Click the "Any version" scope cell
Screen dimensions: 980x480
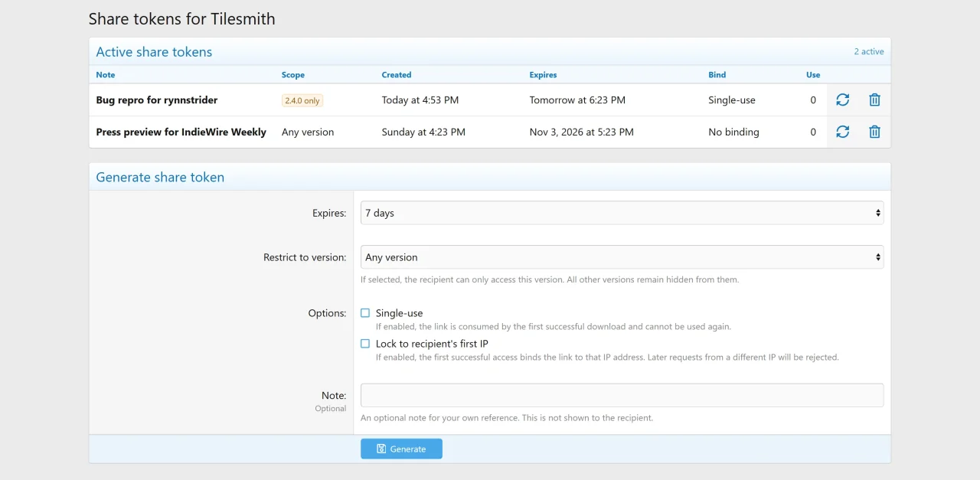click(308, 132)
